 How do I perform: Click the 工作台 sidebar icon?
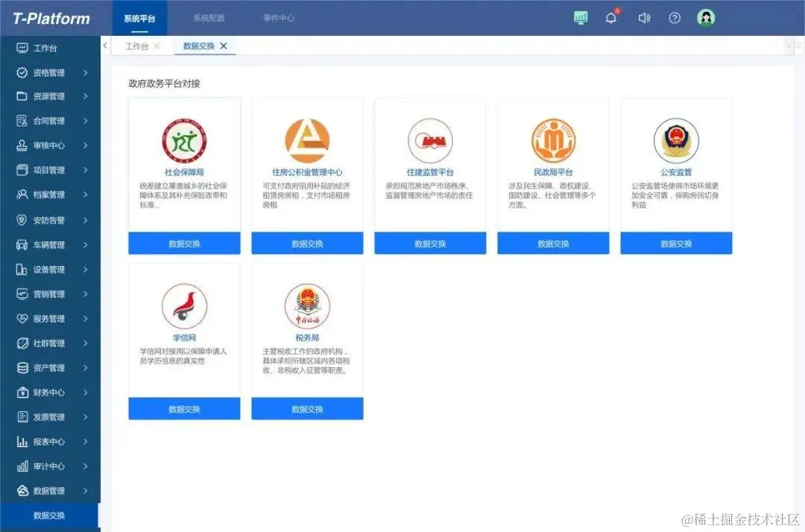(x=22, y=48)
